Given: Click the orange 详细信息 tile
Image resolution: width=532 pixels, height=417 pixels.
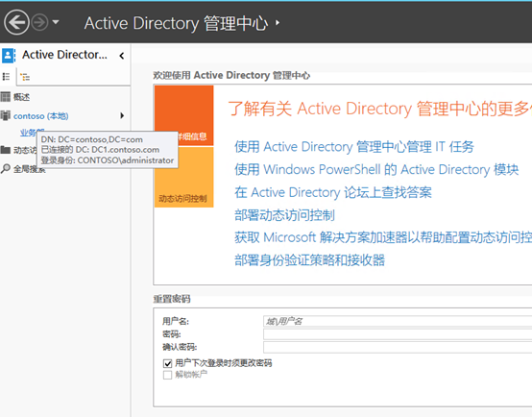Looking at the screenshot, I should pyautogui.click(x=183, y=116).
